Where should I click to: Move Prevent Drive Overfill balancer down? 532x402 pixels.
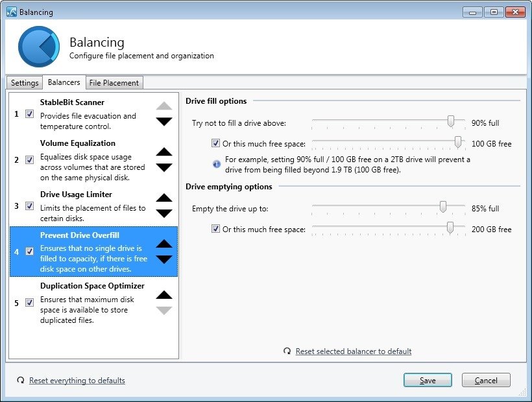[x=164, y=259]
